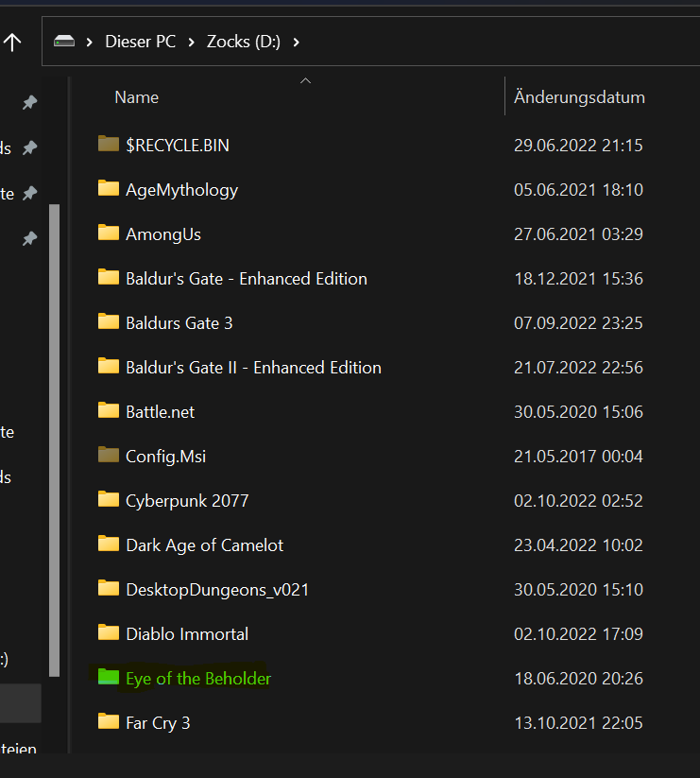Open the Cyberpunk 2077 folder icon

[108, 500]
